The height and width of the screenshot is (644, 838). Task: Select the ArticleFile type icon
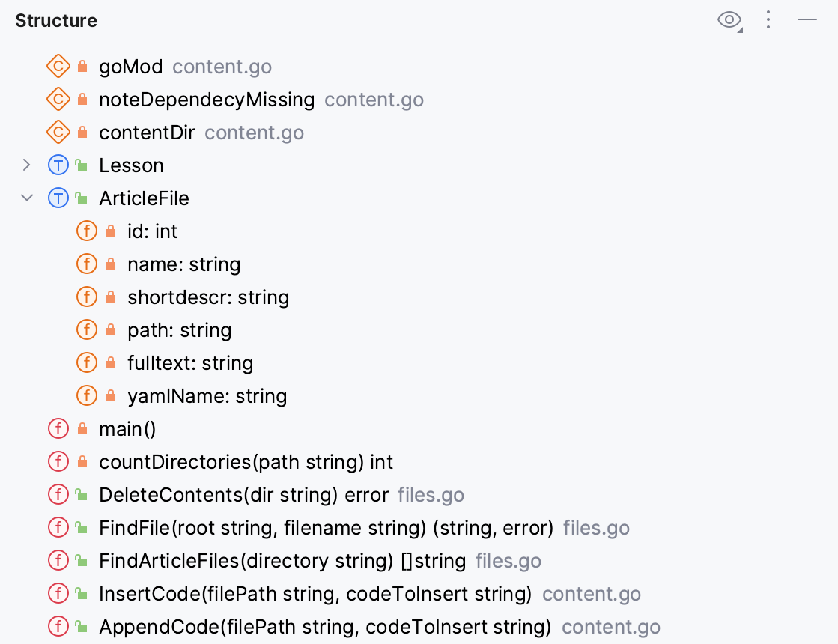[58, 198]
